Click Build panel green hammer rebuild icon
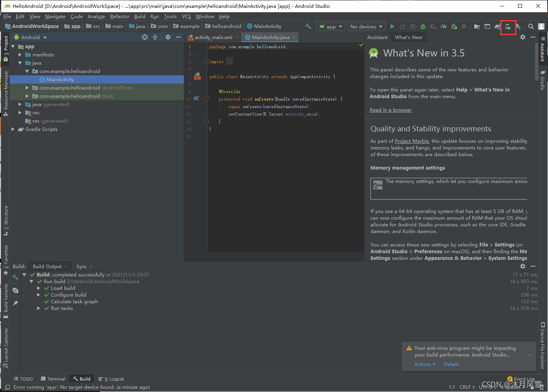 coord(15,277)
